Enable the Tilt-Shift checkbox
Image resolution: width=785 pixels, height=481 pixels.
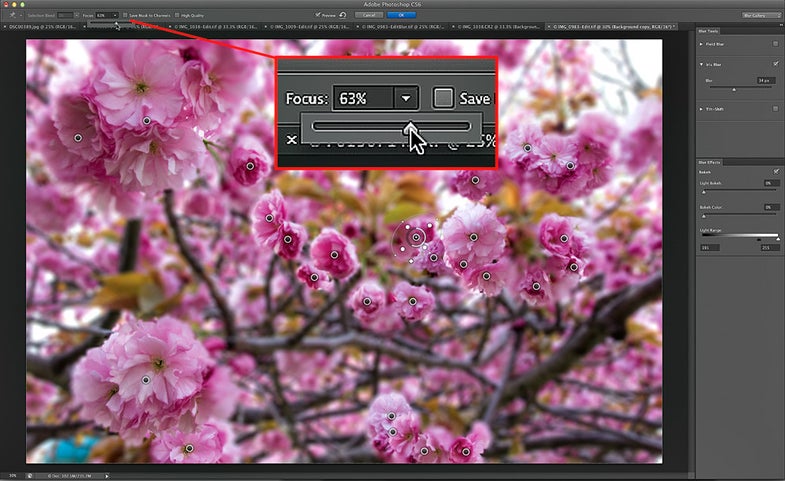775,109
